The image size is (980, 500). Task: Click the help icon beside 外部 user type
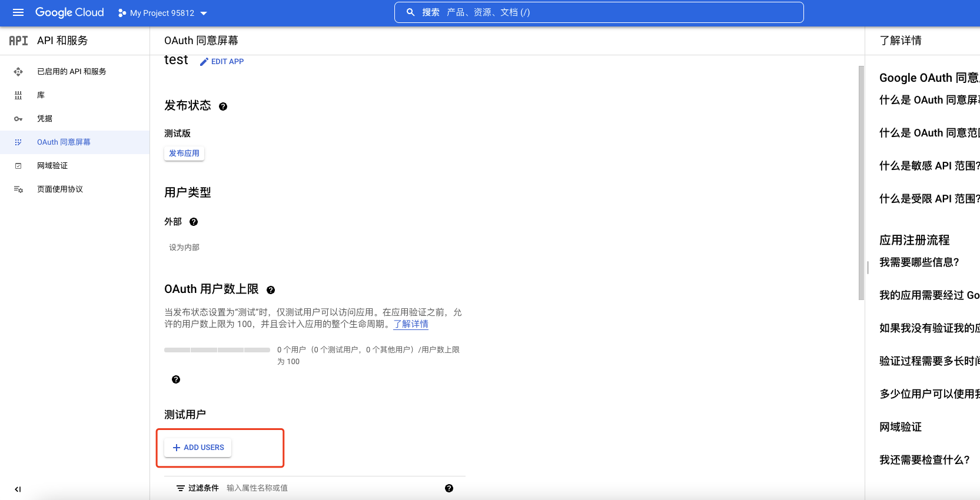(x=194, y=222)
